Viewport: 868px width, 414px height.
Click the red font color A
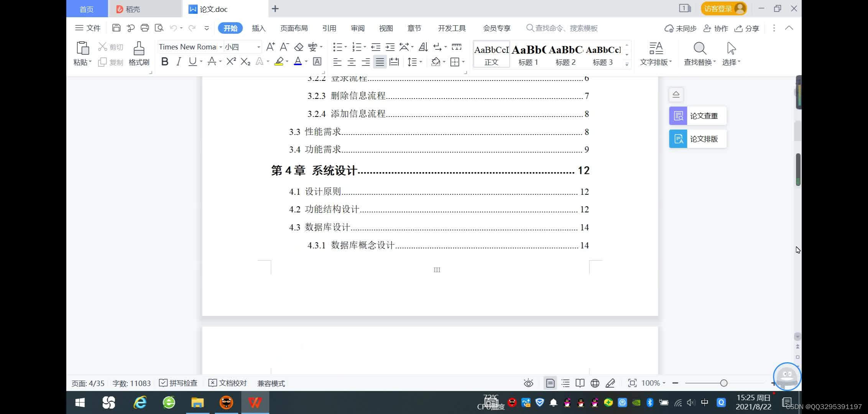[298, 61]
